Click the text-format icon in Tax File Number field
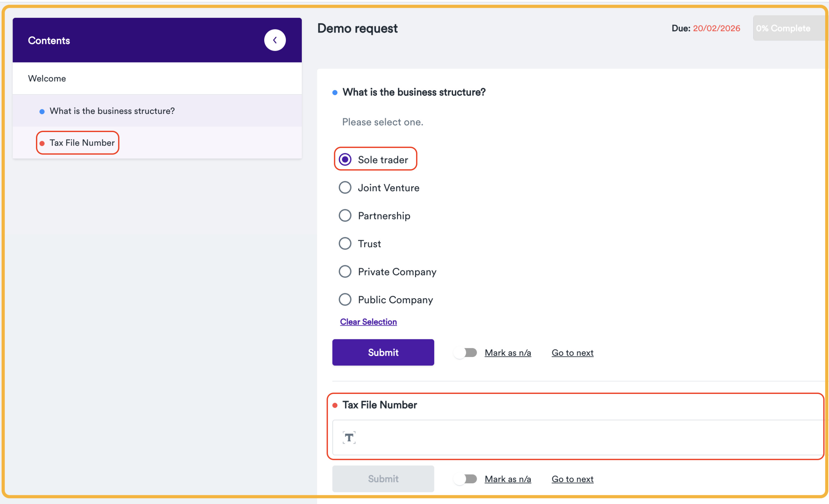The image size is (829, 504). 349,437
